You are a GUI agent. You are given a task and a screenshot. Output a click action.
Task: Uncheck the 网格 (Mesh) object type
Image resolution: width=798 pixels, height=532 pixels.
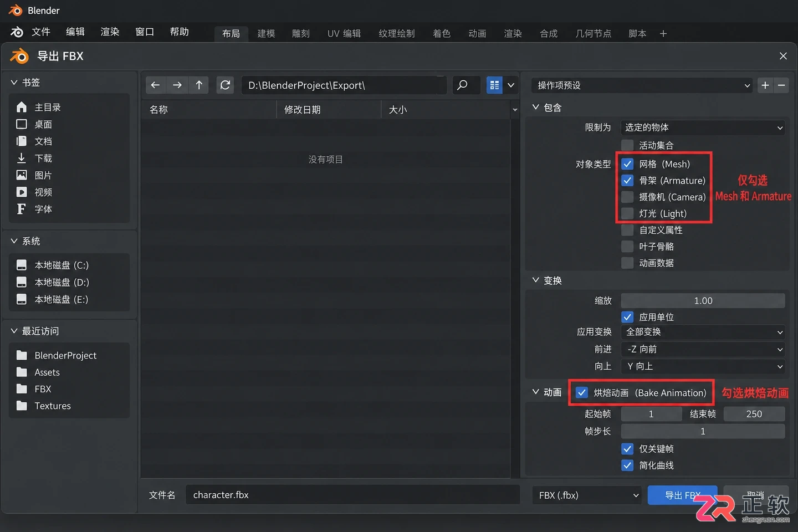pos(627,164)
